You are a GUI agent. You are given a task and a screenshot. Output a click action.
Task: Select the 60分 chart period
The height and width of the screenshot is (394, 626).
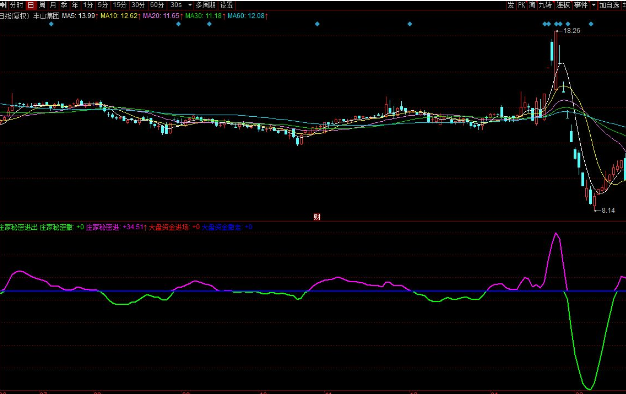pos(157,5)
